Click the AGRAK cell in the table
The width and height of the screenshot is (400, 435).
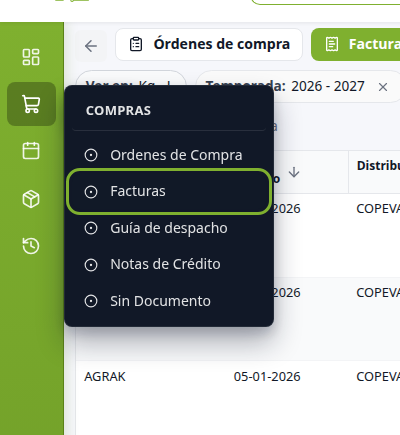(105, 377)
